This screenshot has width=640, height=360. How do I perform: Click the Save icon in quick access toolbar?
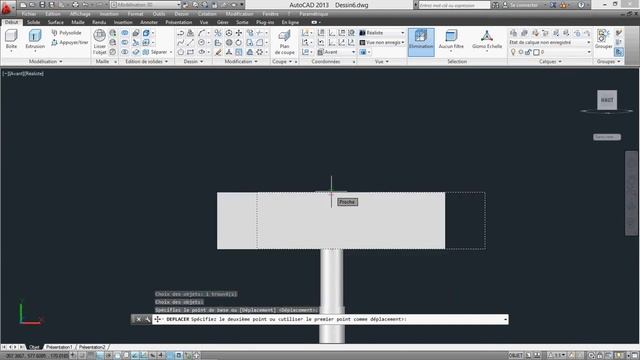pos(42,5)
